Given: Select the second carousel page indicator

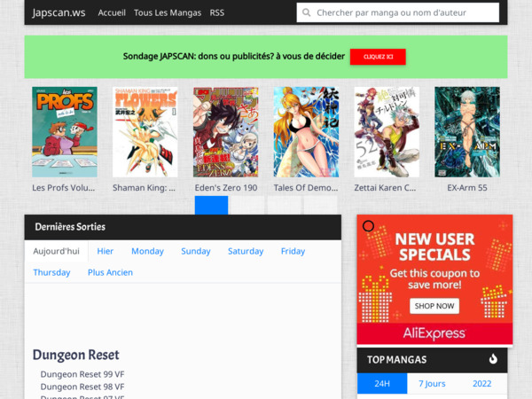Looking at the screenshot, I should pyautogui.click(x=247, y=206).
